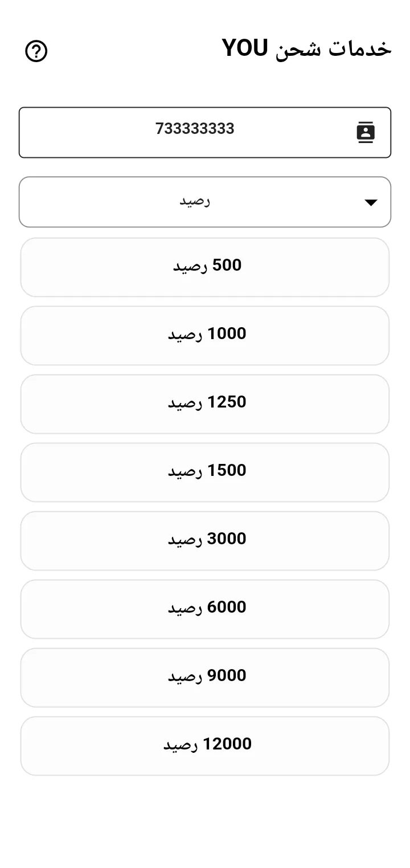
Task: Click the phone number input field
Action: 205,132
